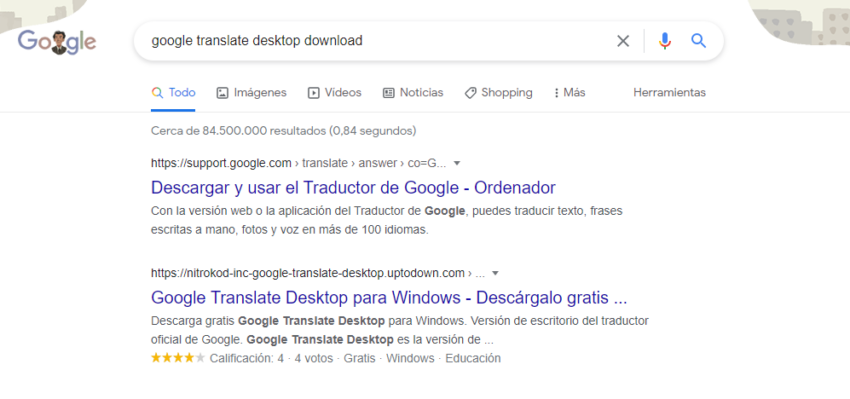The image size is (850, 399).
Task: Expand the Más options menu
Action: 569,93
